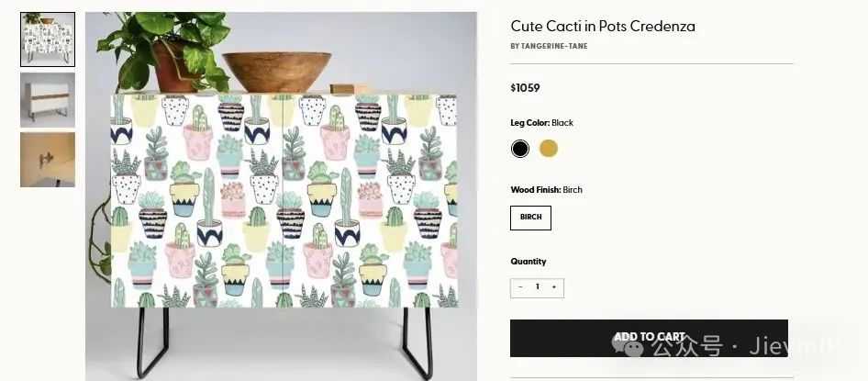Choose the gold leg color swatch

pos(548,149)
